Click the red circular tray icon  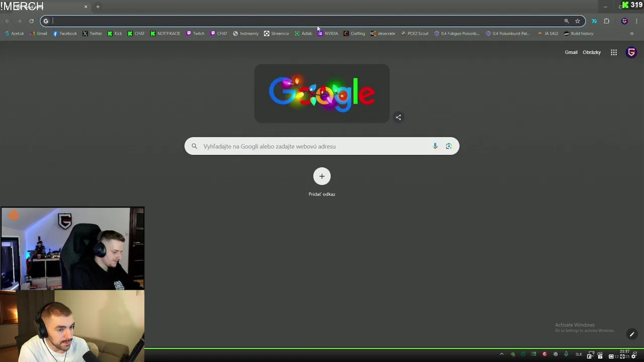point(544,354)
